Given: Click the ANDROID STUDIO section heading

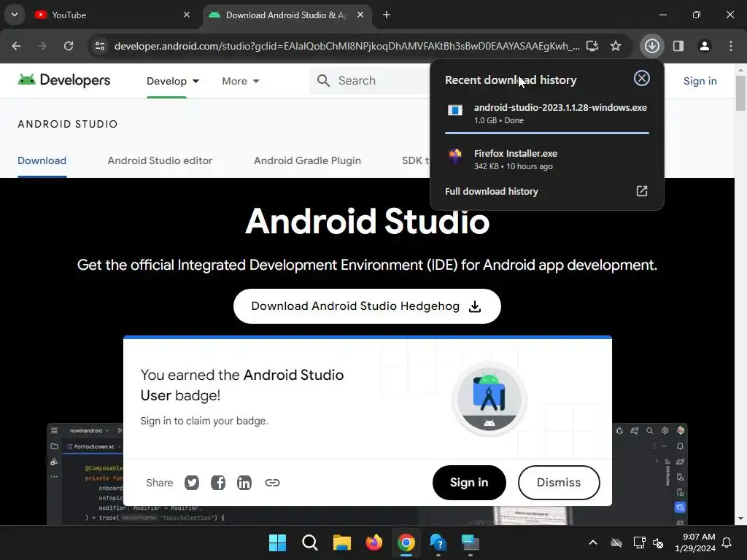Looking at the screenshot, I should coord(68,124).
